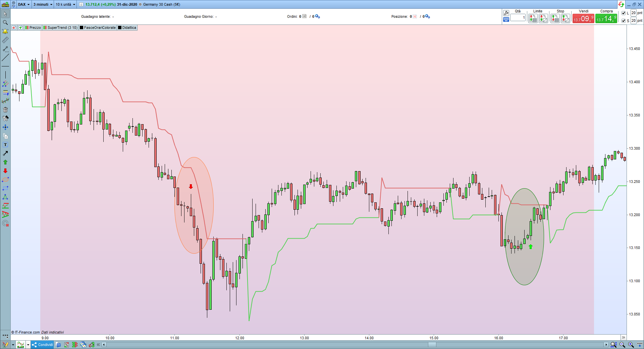Choose the move-objects cross arrows tool

[5, 127]
